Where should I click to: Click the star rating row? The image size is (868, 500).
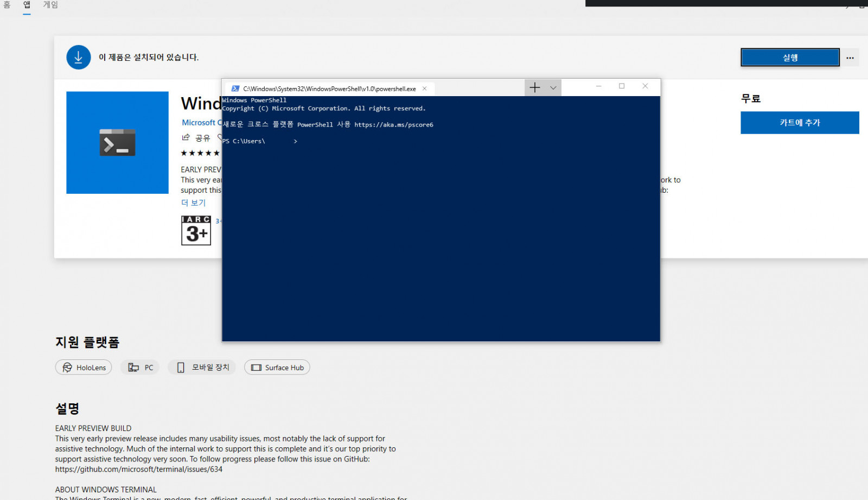200,153
